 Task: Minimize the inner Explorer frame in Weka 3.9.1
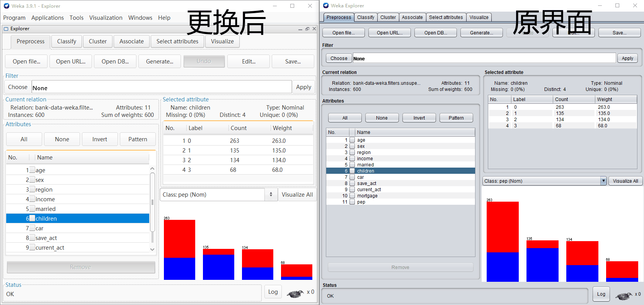pos(300,29)
